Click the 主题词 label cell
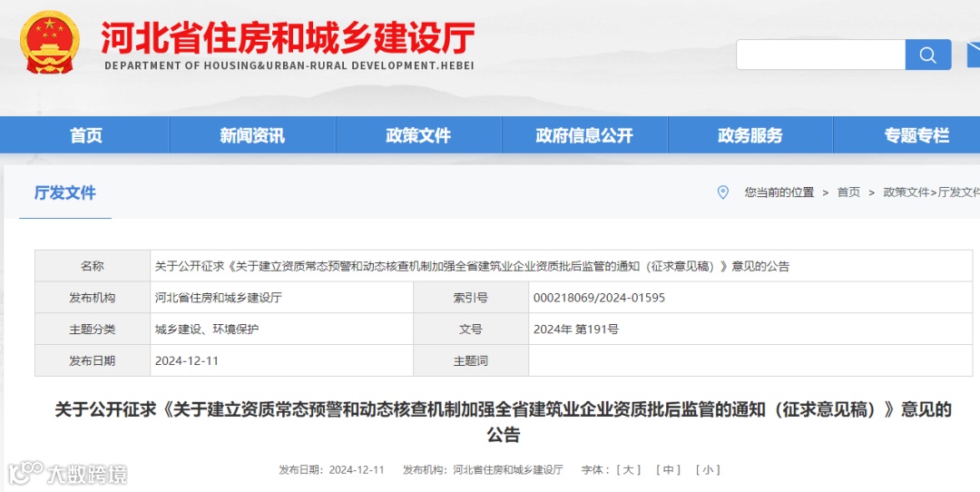This screenshot has width=980, height=492. [471, 360]
